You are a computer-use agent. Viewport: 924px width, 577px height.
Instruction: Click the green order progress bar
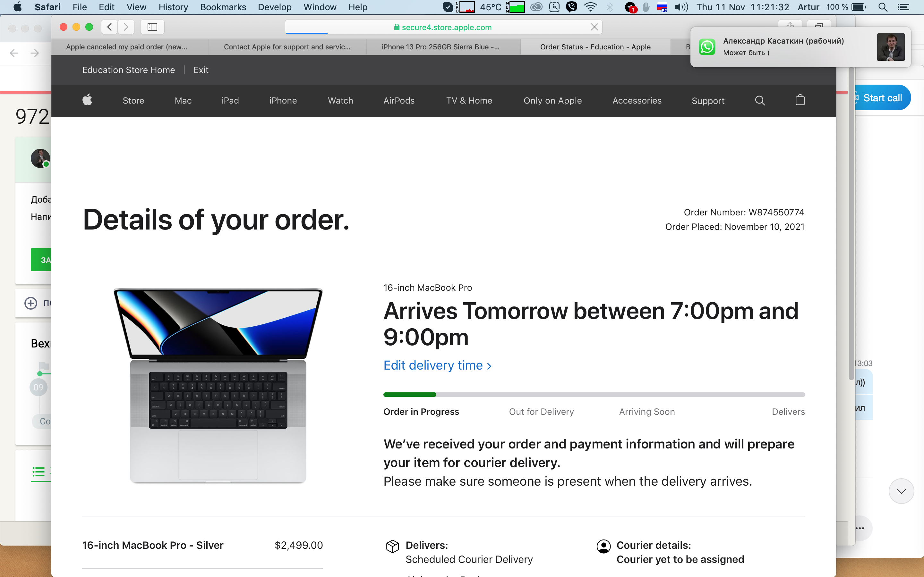coord(409,395)
